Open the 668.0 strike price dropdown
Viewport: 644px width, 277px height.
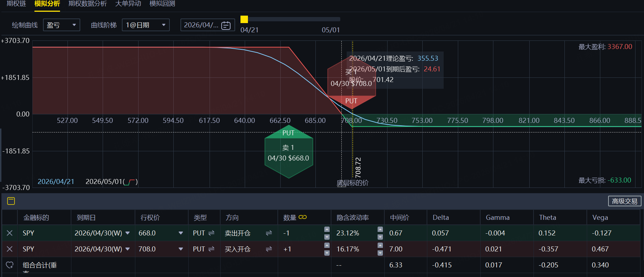click(x=181, y=233)
